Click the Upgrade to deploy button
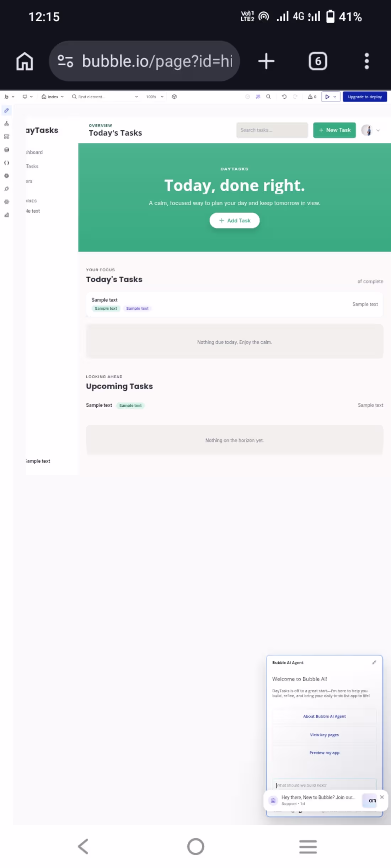Viewport: 391px width, 868px height. tap(365, 97)
